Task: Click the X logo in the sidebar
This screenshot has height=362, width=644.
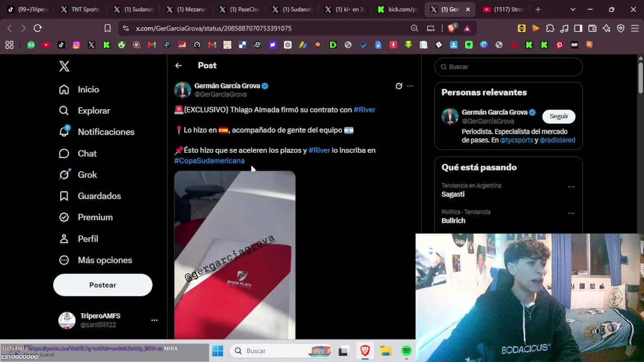Action: click(x=64, y=66)
